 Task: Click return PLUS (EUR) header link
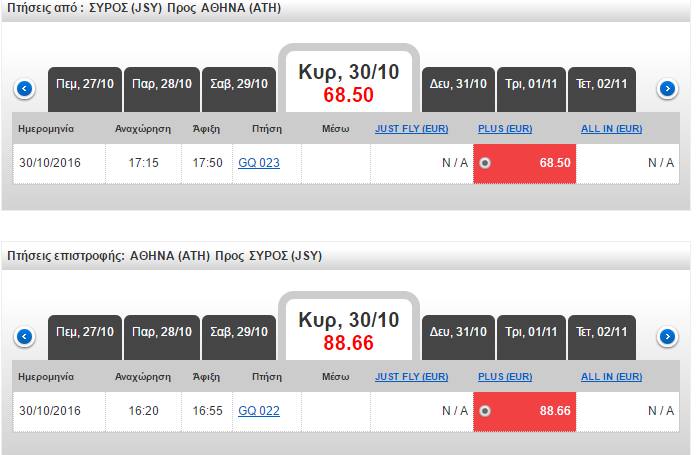[x=505, y=376]
